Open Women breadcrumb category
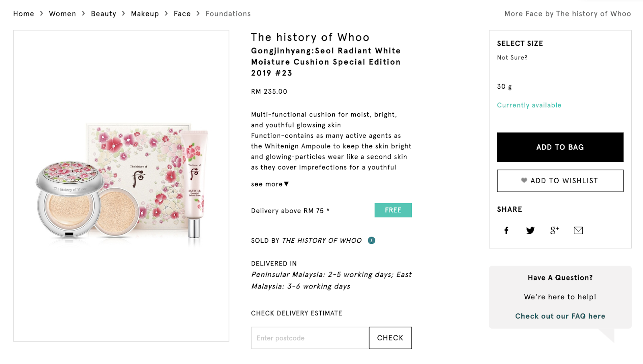This screenshot has width=643, height=364. pyautogui.click(x=62, y=14)
